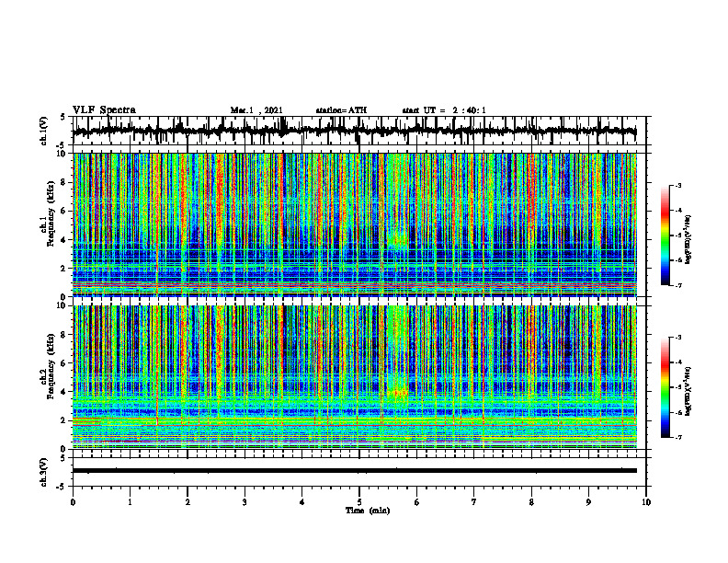Click tick label "7" on the time axis
The width and height of the screenshot is (728, 563).
[474, 502]
